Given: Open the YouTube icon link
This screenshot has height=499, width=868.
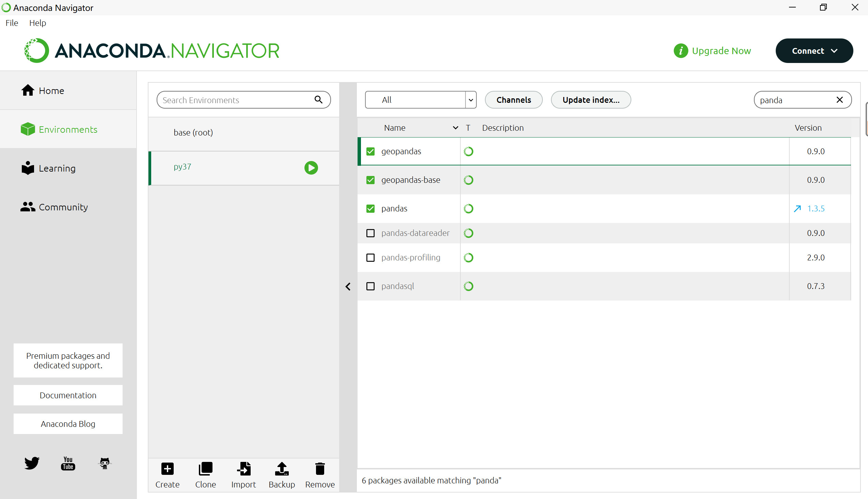Looking at the screenshot, I should coord(68,463).
